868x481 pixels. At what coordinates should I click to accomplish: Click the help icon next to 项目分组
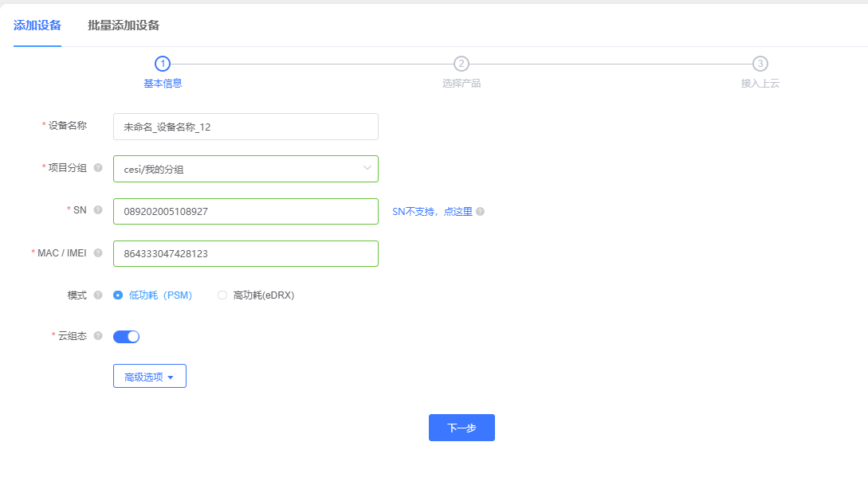tap(98, 167)
